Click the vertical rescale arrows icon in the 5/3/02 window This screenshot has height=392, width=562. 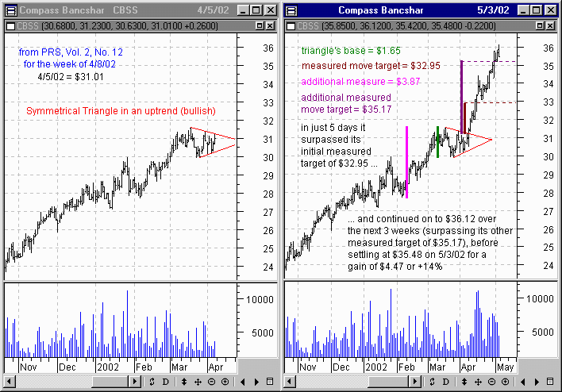click(x=464, y=382)
